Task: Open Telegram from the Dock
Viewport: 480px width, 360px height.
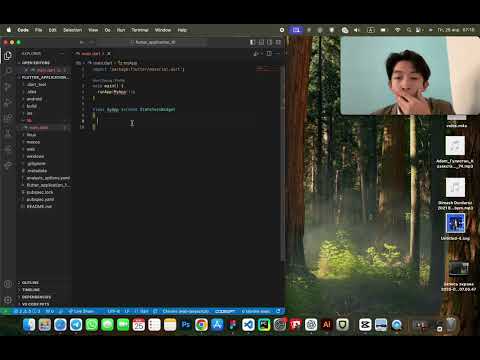Action: [x=76, y=325]
